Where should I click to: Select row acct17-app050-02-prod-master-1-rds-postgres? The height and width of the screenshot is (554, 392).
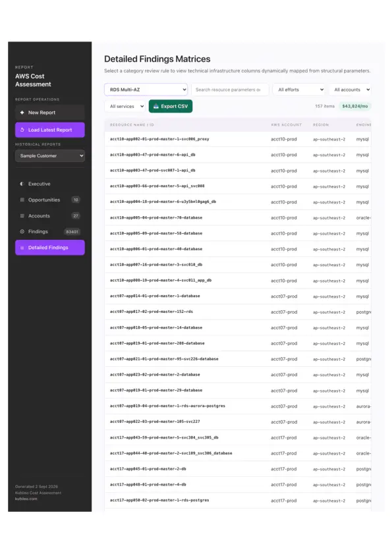pos(238,500)
